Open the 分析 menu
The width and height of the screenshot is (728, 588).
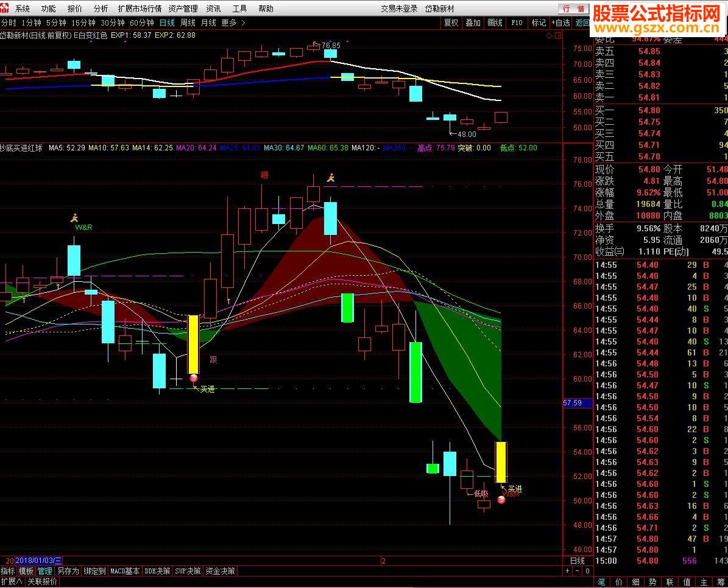pyautogui.click(x=101, y=9)
